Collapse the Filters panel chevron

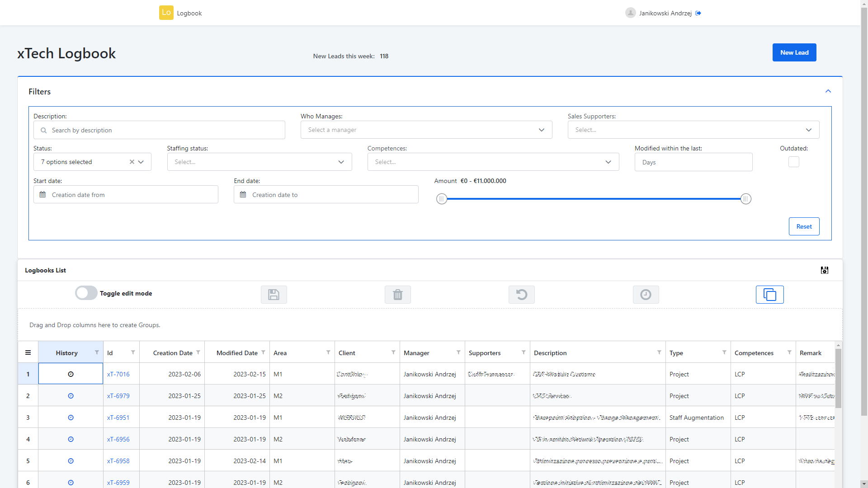pos(828,91)
